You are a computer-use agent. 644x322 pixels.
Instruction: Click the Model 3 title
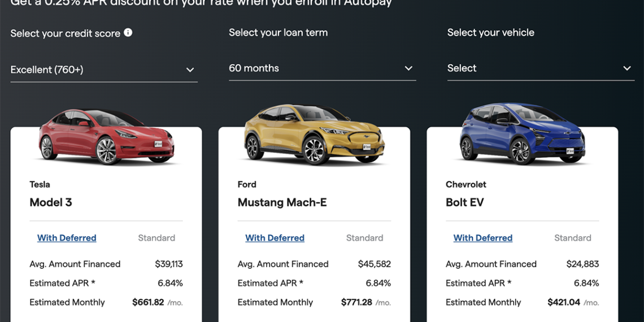pos(51,202)
